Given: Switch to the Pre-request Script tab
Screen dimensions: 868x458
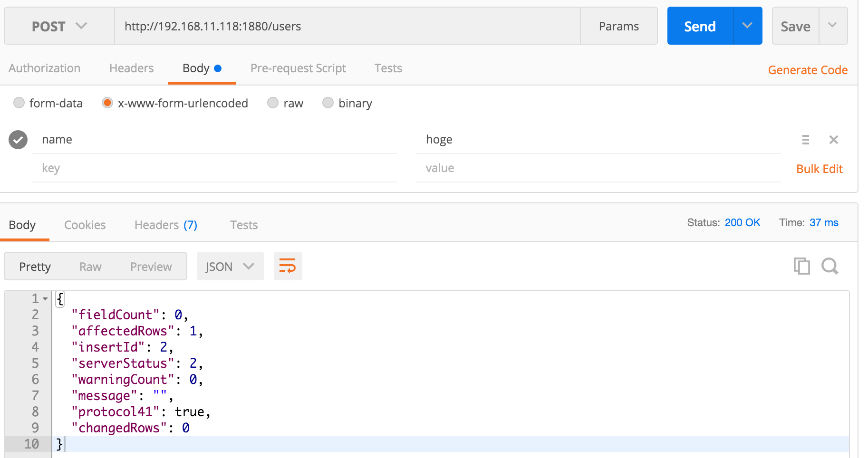Looking at the screenshot, I should pos(298,68).
